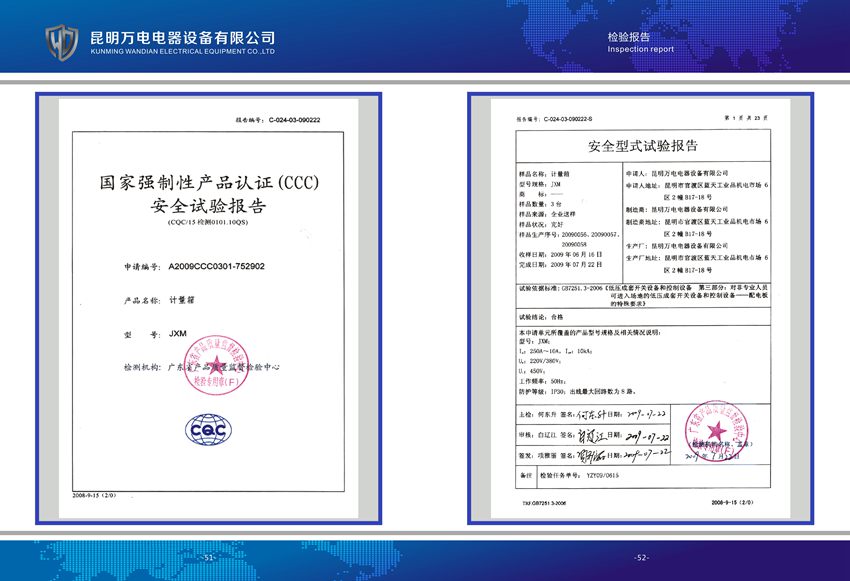Viewport: 850px width, 581px height.
Task: Click the 国家强制性产品认证(CCC) title
Action: click(209, 184)
